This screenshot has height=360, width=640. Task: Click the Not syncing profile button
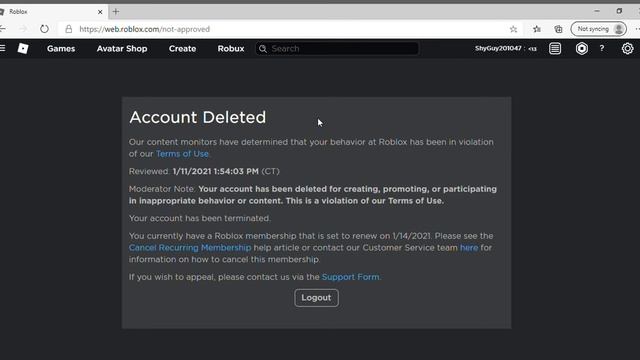(599, 29)
